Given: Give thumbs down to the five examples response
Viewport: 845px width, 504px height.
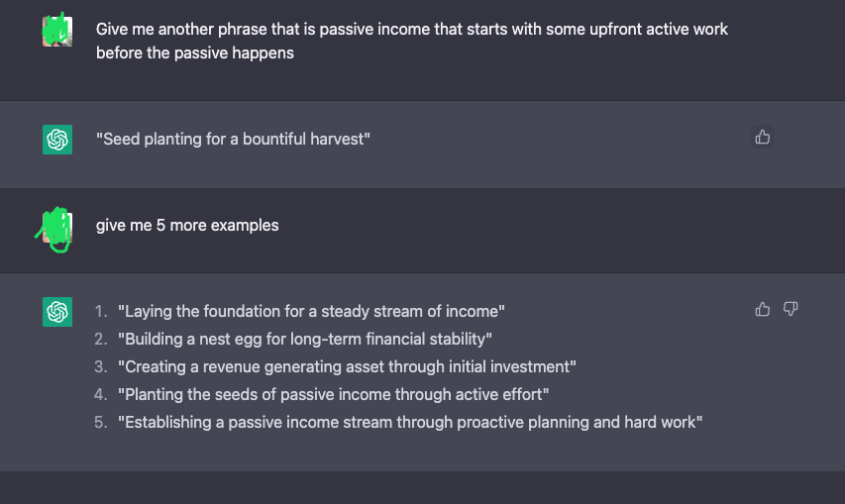Looking at the screenshot, I should pyautogui.click(x=791, y=309).
